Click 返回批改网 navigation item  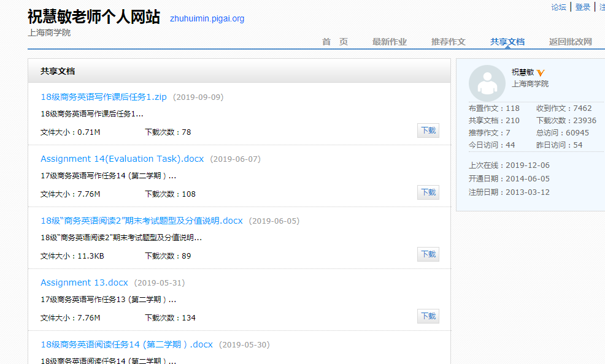570,42
